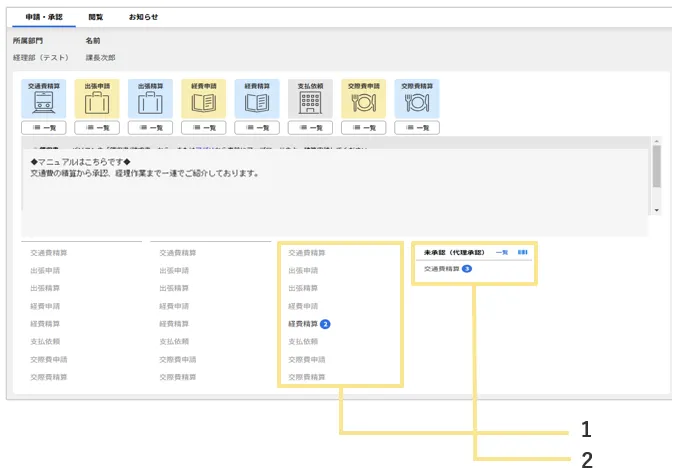This screenshot has width=673, height=475.
Task: Open the blue 交通費精算 train icon
Action: pos(43,99)
